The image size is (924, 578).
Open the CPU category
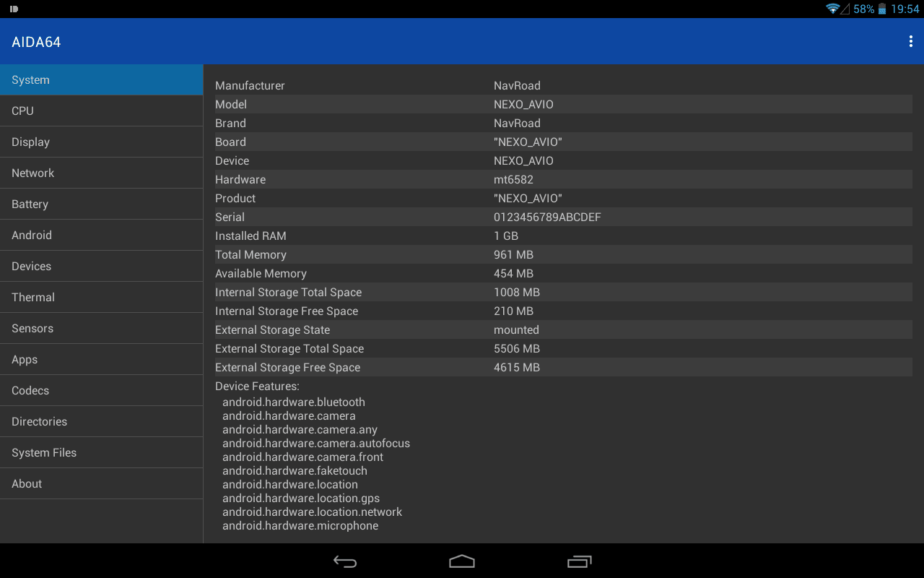(x=102, y=111)
